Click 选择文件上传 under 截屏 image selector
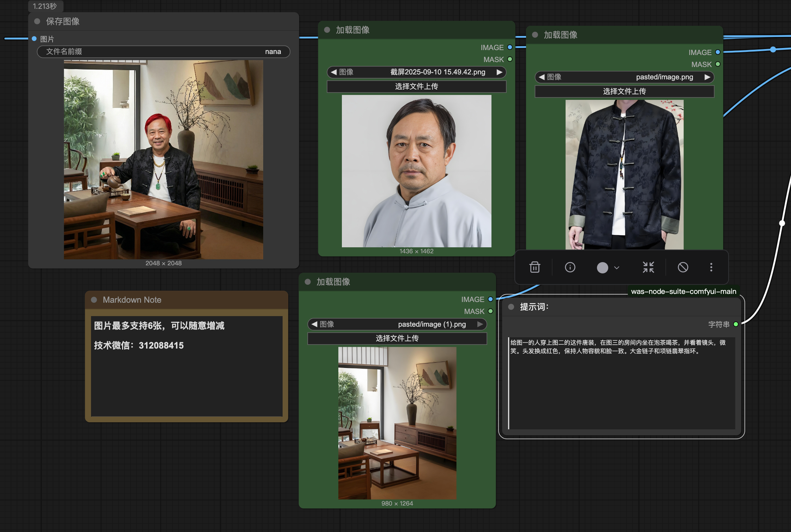The width and height of the screenshot is (791, 532). (416, 86)
